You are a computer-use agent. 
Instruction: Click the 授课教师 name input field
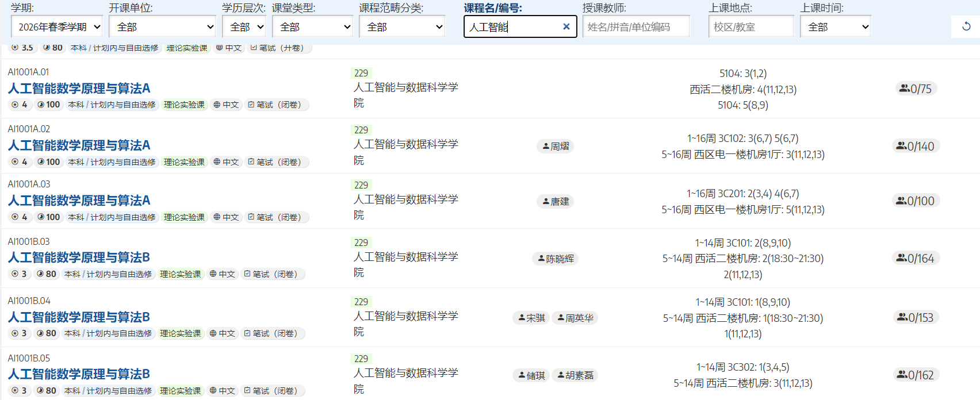(636, 27)
